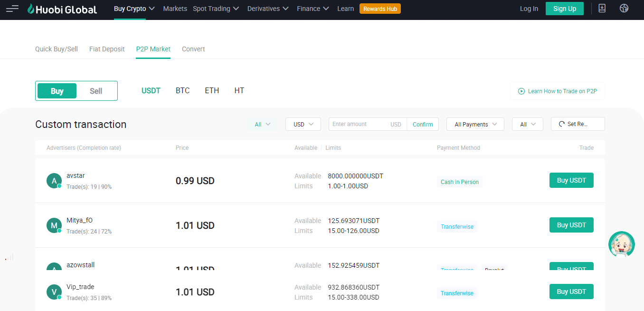Click the 932.868360USDT available amount
Image resolution: width=644 pixels, height=311 pixels.
(354, 287)
